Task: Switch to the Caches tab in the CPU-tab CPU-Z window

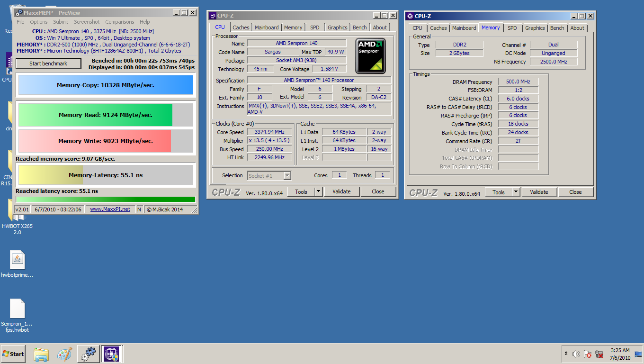Action: click(x=241, y=27)
